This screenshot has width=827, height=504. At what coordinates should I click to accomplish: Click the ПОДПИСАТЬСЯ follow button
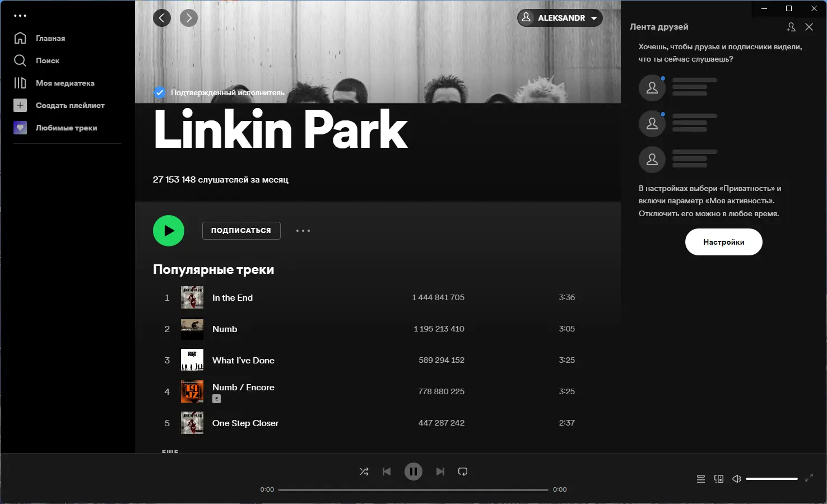coord(241,230)
